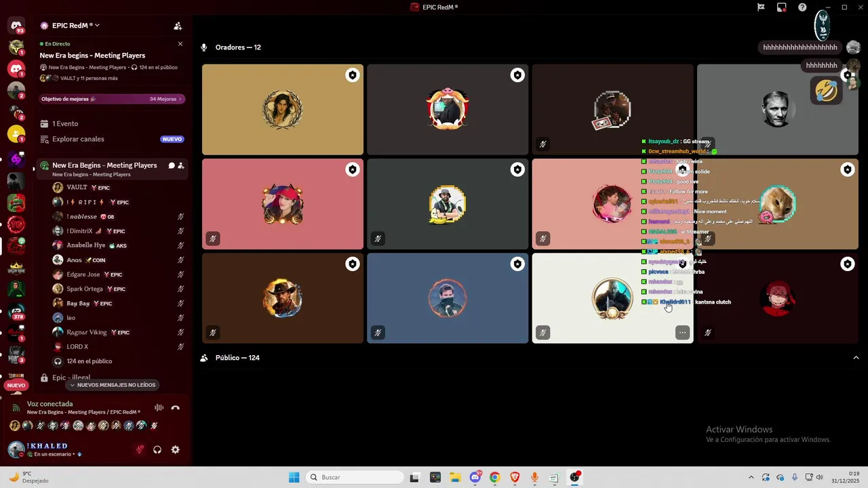Viewport: 868px width, 488px height.
Task: Open the taskbar clock showing 0:19
Action: (x=846, y=477)
